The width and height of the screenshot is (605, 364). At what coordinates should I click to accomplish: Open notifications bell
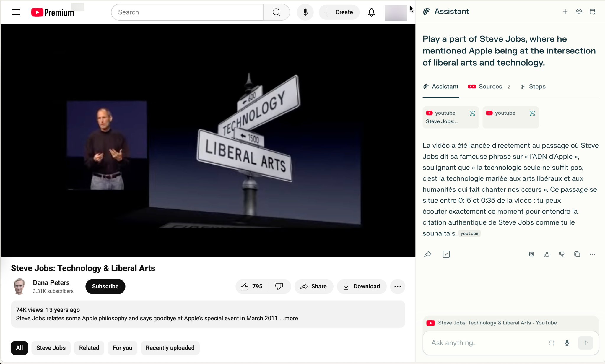coord(371,12)
